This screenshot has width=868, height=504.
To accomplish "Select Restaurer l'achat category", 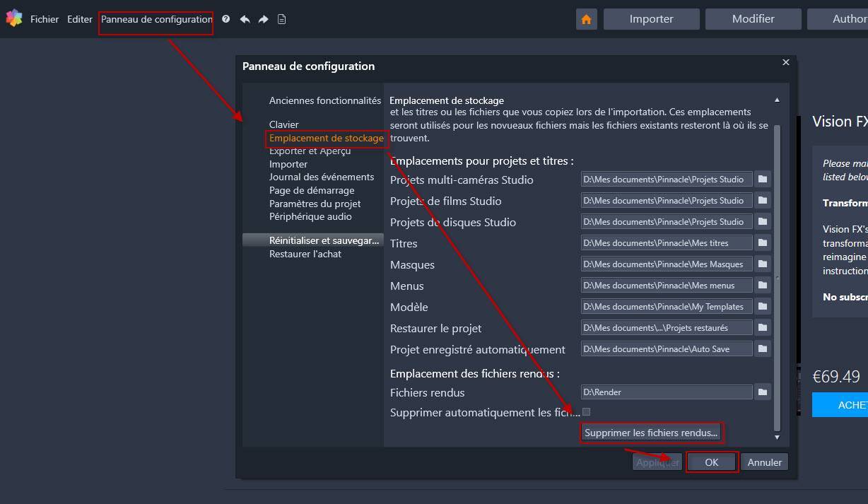I will tap(305, 254).
